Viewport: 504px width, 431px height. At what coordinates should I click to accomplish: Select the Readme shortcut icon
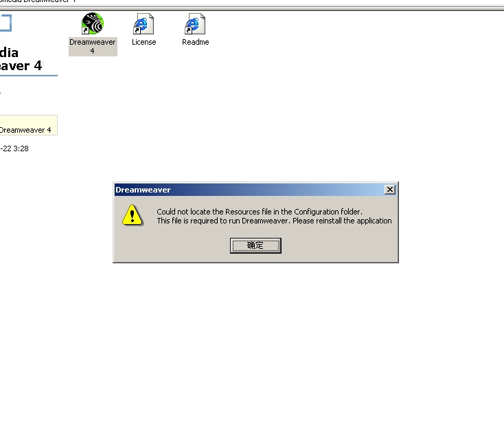coord(195,23)
